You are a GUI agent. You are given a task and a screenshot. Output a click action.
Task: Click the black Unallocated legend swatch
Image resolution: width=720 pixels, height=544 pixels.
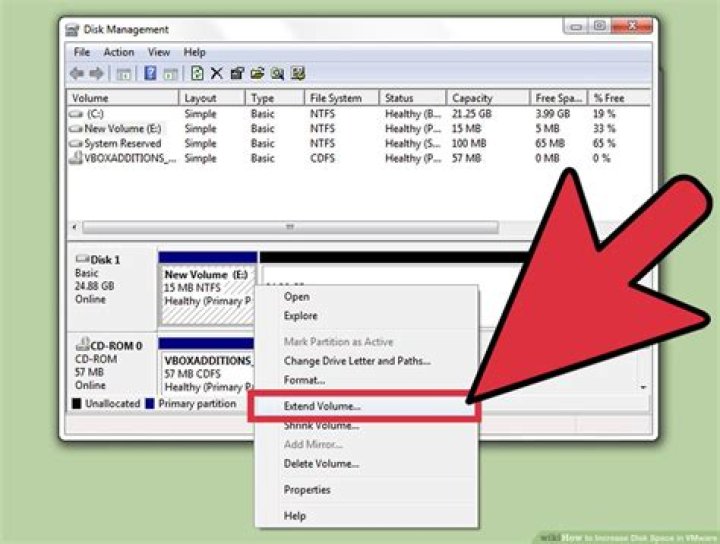77,404
